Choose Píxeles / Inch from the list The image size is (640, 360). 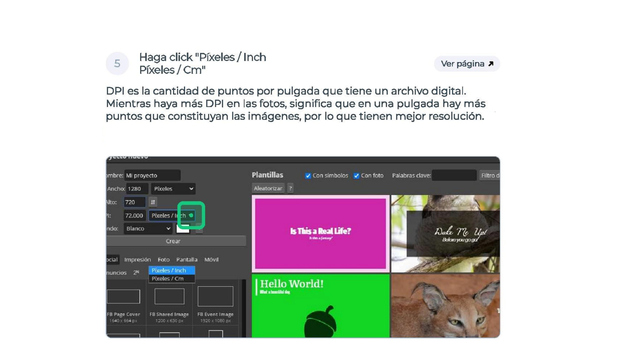pos(171,270)
